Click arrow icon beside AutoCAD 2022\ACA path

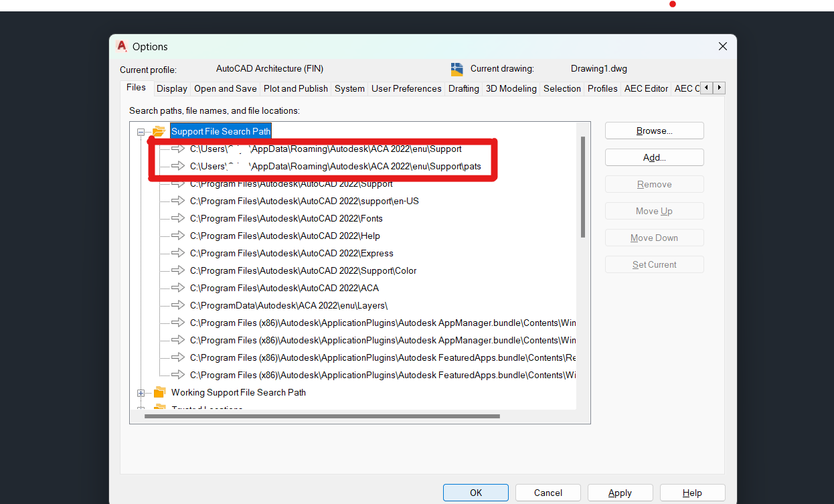[x=178, y=288]
